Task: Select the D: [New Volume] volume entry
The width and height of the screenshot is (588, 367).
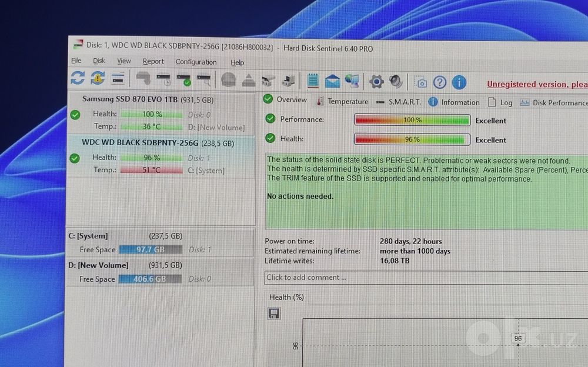Action: tap(160, 272)
